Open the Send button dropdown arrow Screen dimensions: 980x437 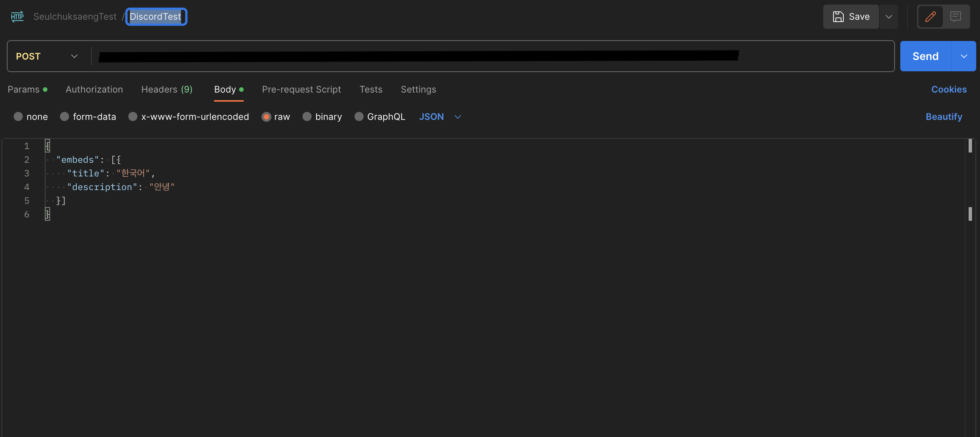pos(964,56)
